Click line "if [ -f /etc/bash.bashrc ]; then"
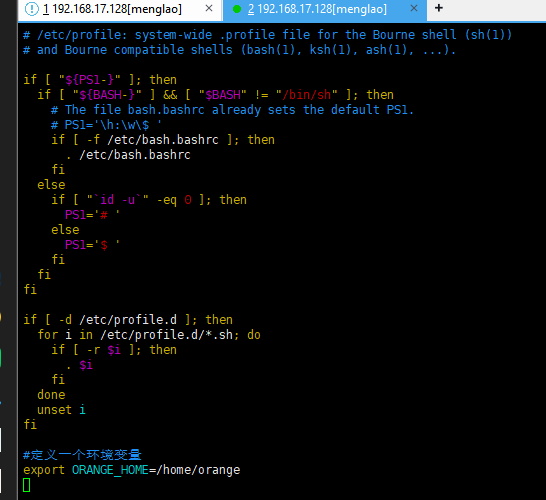 click(163, 140)
